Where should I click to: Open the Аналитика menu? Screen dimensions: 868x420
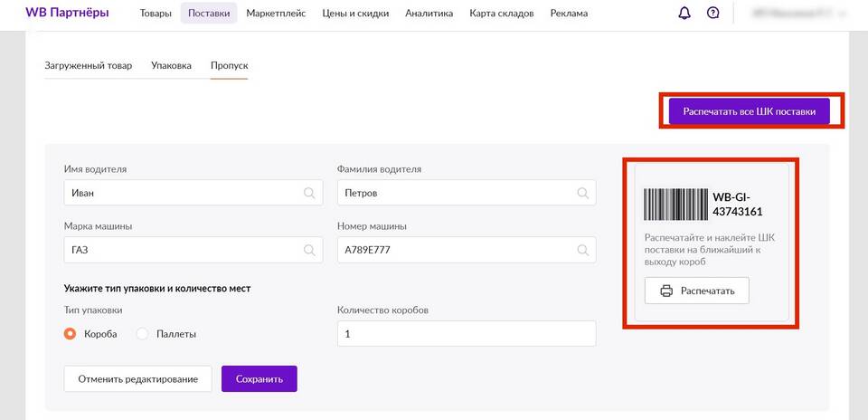tap(429, 14)
